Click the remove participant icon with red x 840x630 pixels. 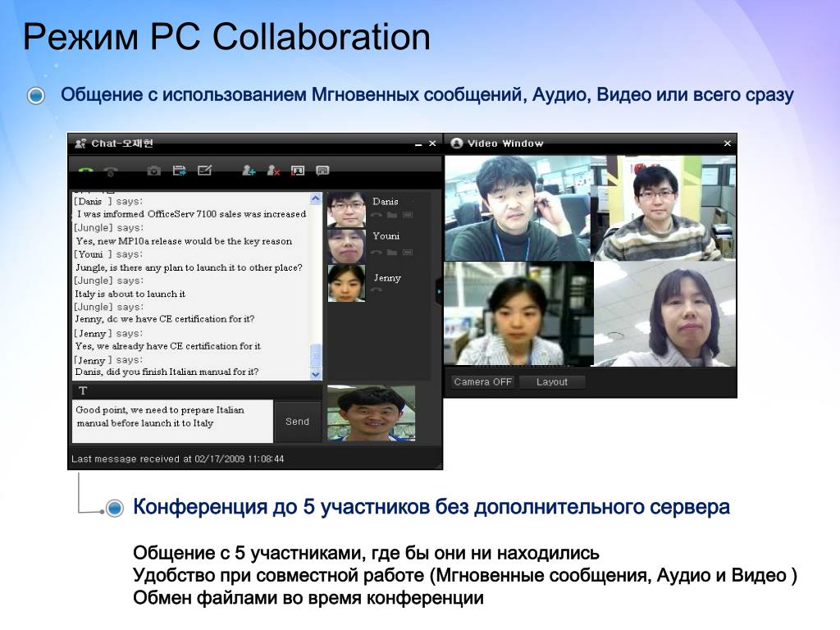[x=273, y=171]
